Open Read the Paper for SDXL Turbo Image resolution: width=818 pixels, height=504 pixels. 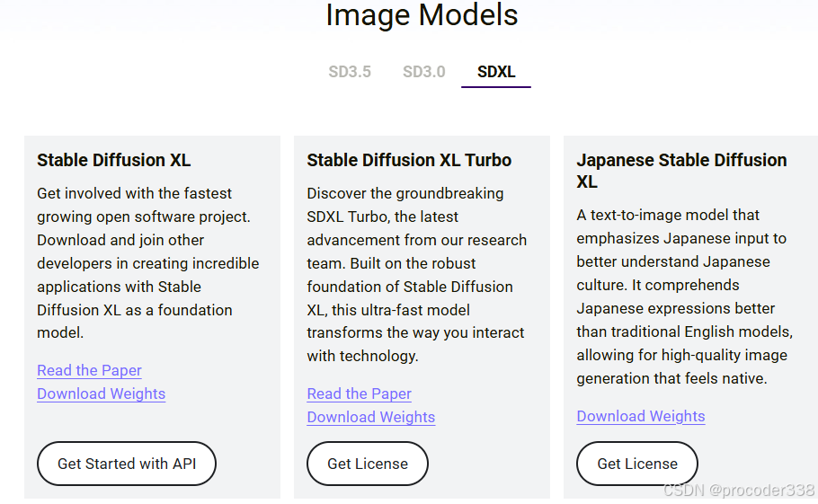tap(359, 393)
